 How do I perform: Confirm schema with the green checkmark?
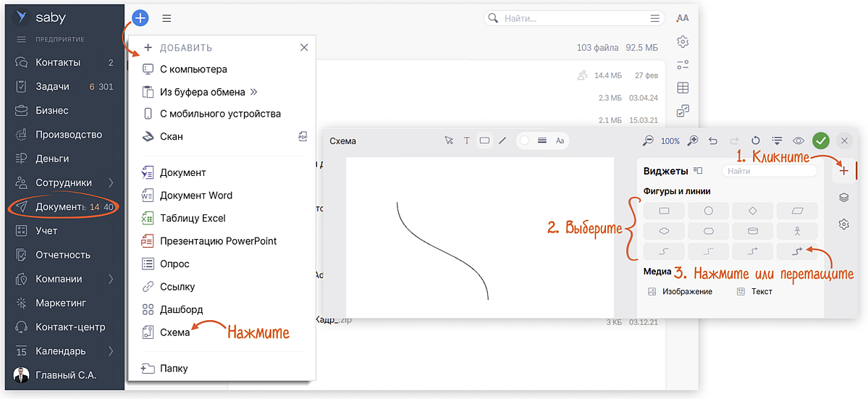(820, 140)
